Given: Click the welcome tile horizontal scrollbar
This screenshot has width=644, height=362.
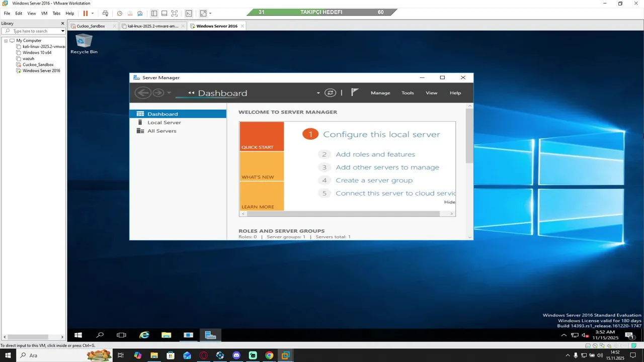Looking at the screenshot, I should (343, 214).
